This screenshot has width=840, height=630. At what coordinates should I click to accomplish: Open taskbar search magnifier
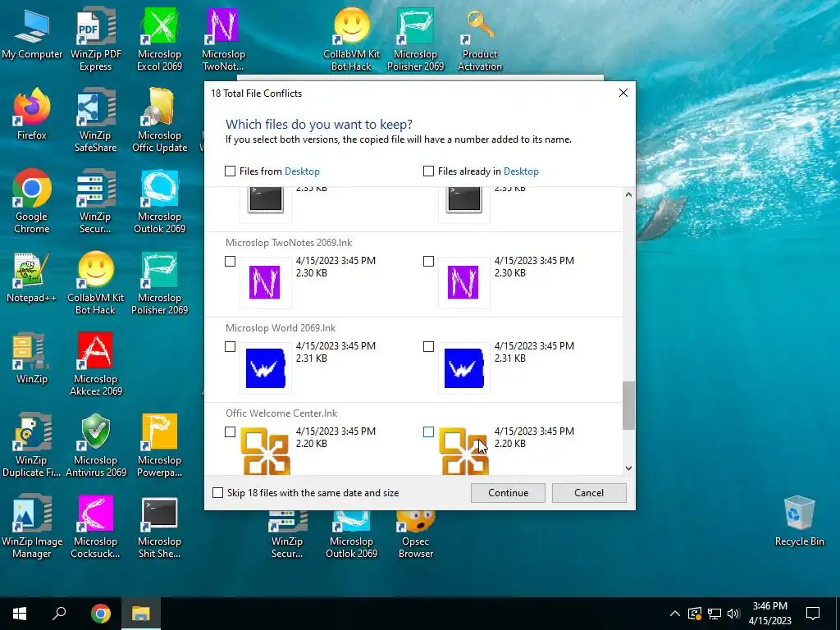pos(59,614)
